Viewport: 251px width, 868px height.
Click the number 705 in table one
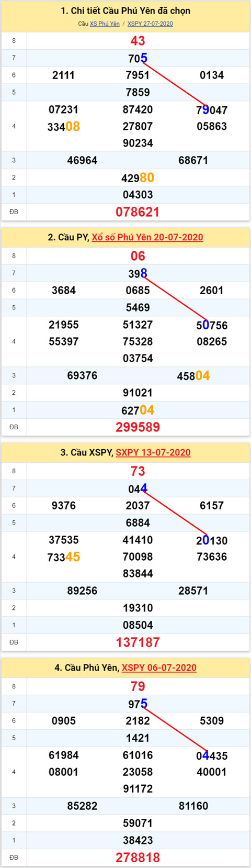coord(138,58)
